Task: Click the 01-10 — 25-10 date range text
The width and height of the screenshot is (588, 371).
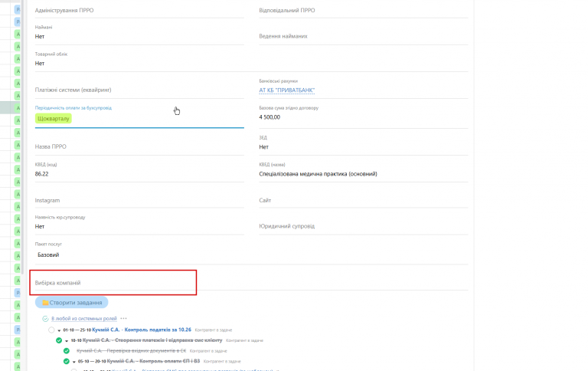Action: [x=77, y=330]
